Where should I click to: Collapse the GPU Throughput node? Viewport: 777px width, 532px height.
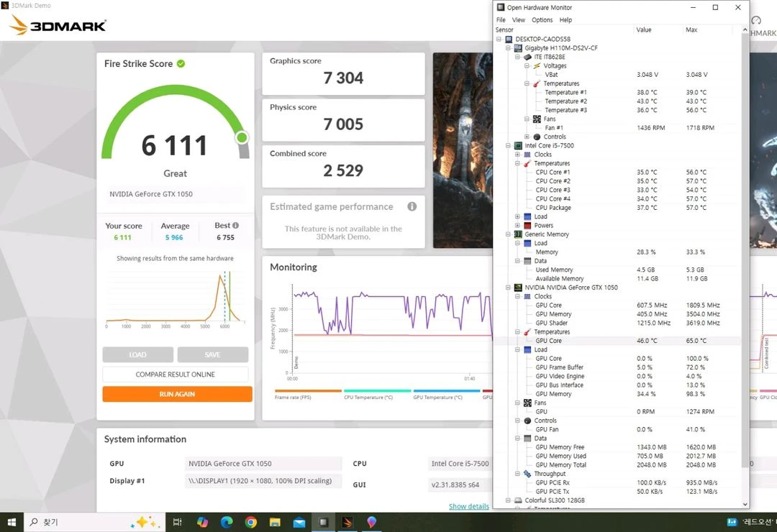pyautogui.click(x=517, y=474)
